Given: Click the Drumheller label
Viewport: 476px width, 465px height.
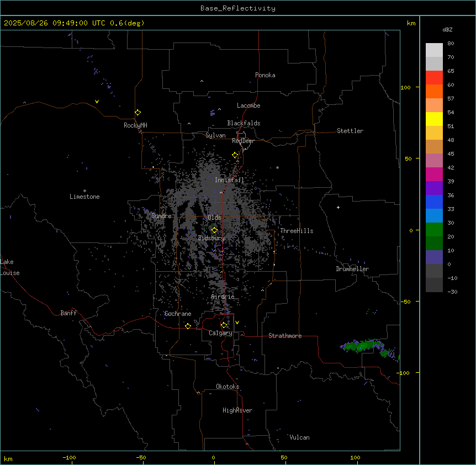Looking at the screenshot, I should coord(352,269).
